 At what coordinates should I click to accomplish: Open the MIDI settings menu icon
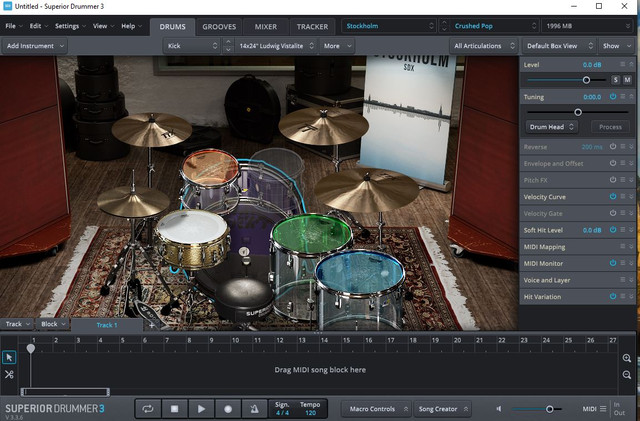(603, 409)
